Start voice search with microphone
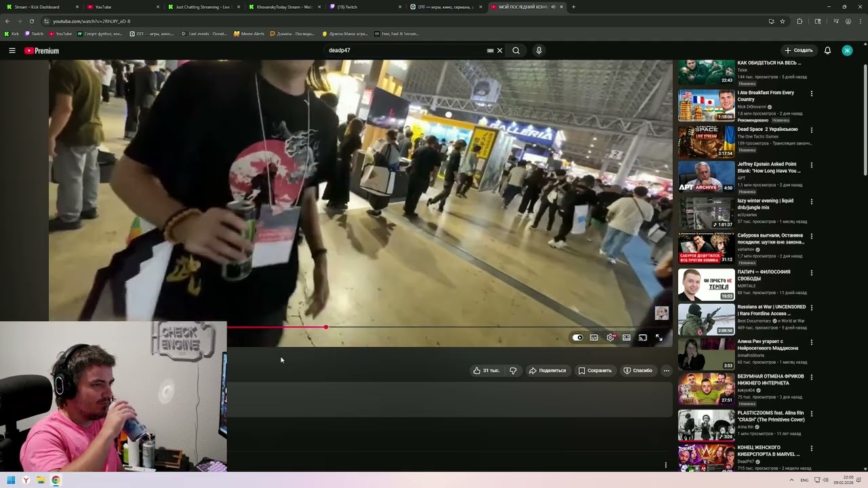Screen dimensions: 868x488 [x=539, y=50]
